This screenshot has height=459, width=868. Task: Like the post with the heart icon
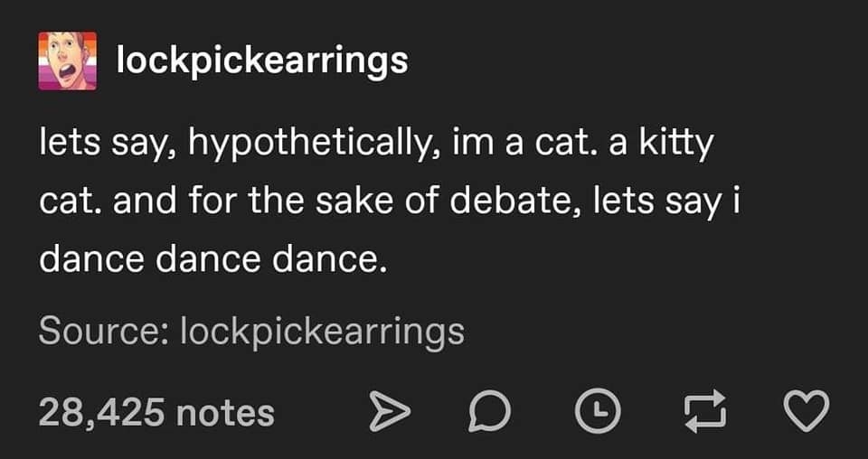click(x=805, y=414)
